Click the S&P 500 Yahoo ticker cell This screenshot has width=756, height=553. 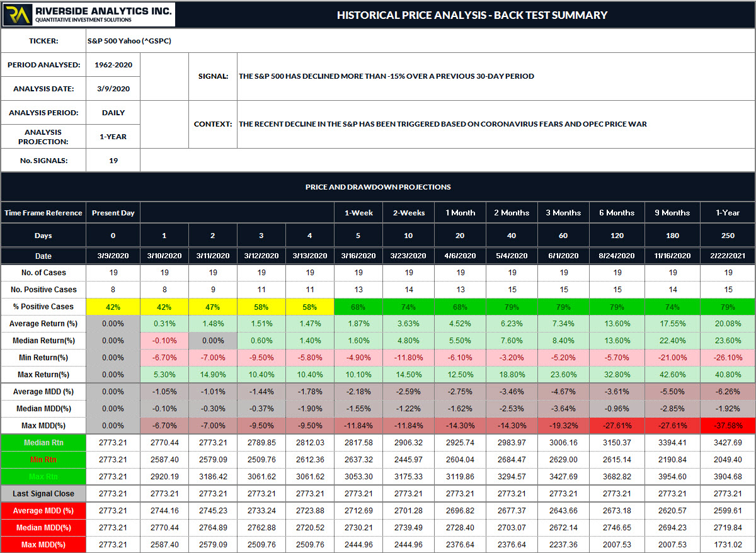click(x=129, y=41)
